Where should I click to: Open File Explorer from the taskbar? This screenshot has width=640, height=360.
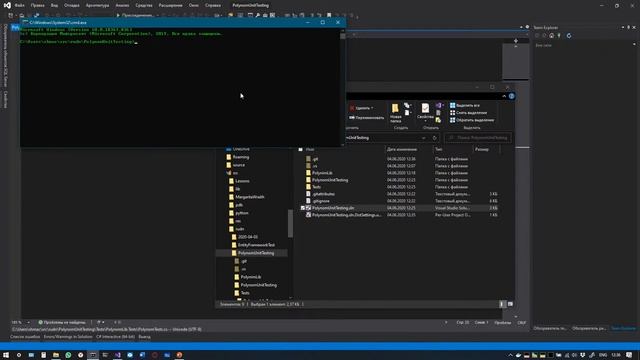point(56,355)
